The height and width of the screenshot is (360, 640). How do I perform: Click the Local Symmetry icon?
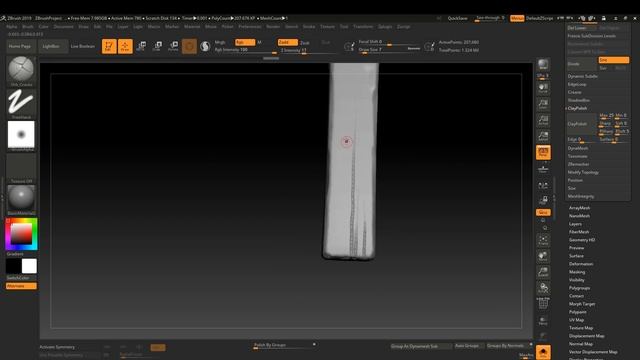[x=543, y=186]
